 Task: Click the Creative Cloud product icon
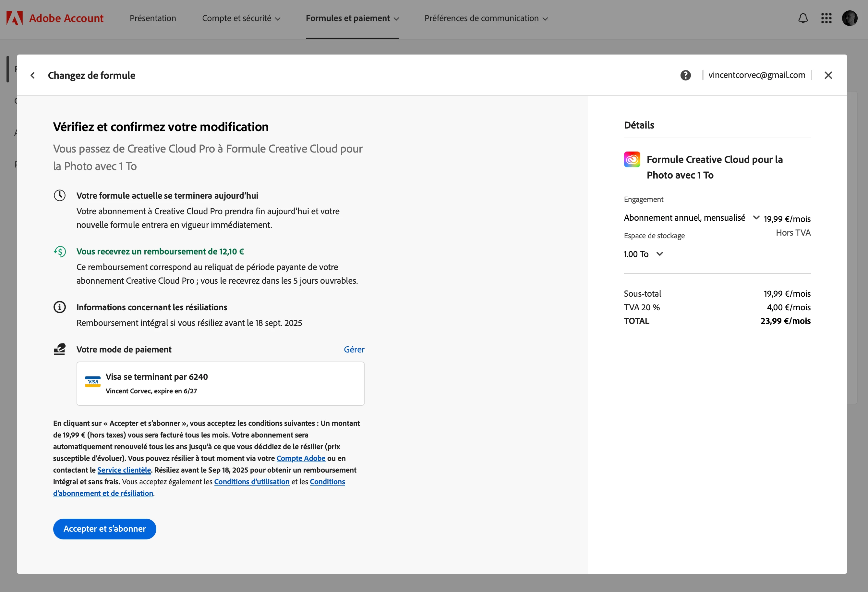pos(632,160)
